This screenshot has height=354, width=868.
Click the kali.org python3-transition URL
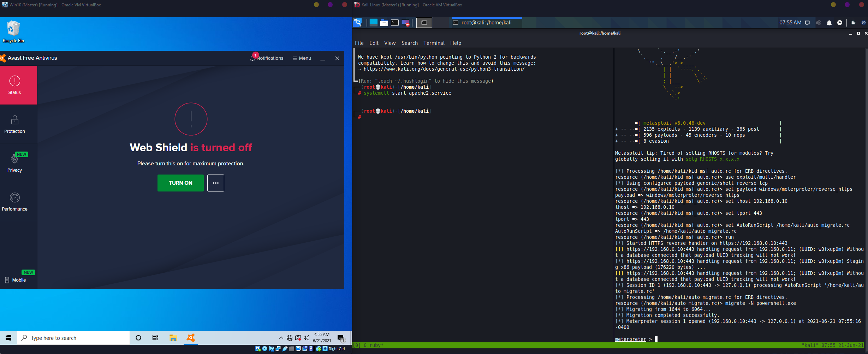444,69
